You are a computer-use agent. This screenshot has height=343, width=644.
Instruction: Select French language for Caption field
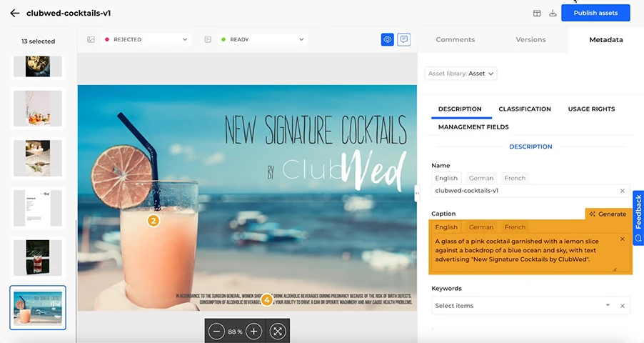[x=515, y=227]
